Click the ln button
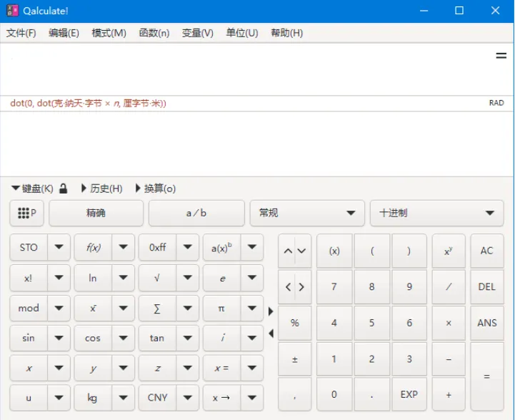The image size is (515, 420). (93, 278)
